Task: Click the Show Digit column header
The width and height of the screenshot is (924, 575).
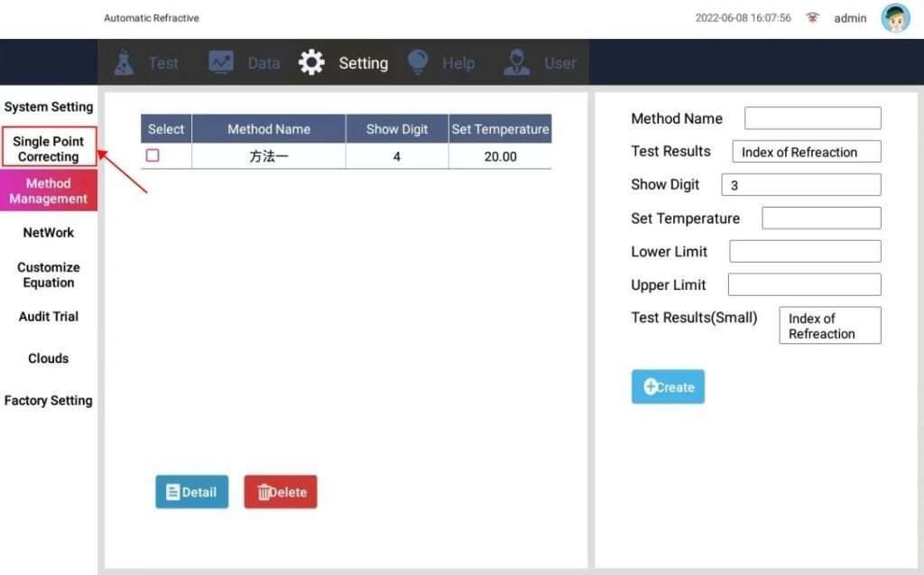Action: point(397,129)
